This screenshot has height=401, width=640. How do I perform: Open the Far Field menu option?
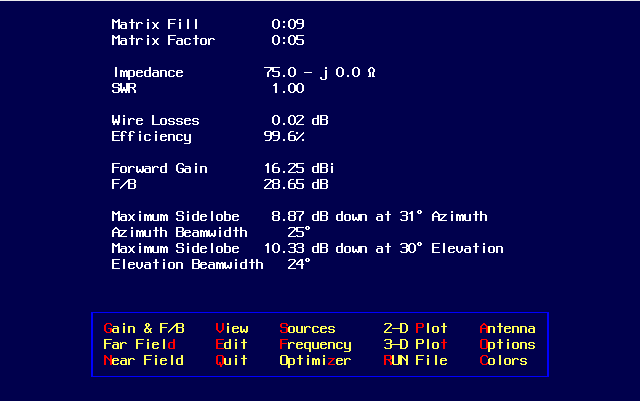(x=140, y=344)
